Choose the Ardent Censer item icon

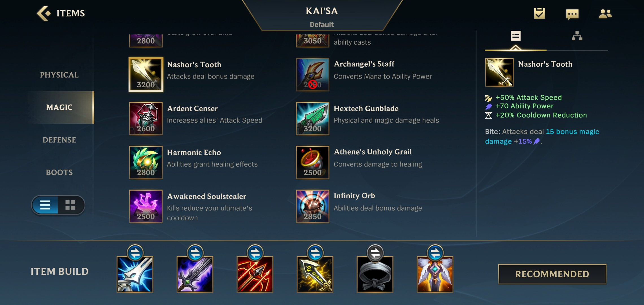pyautogui.click(x=146, y=118)
